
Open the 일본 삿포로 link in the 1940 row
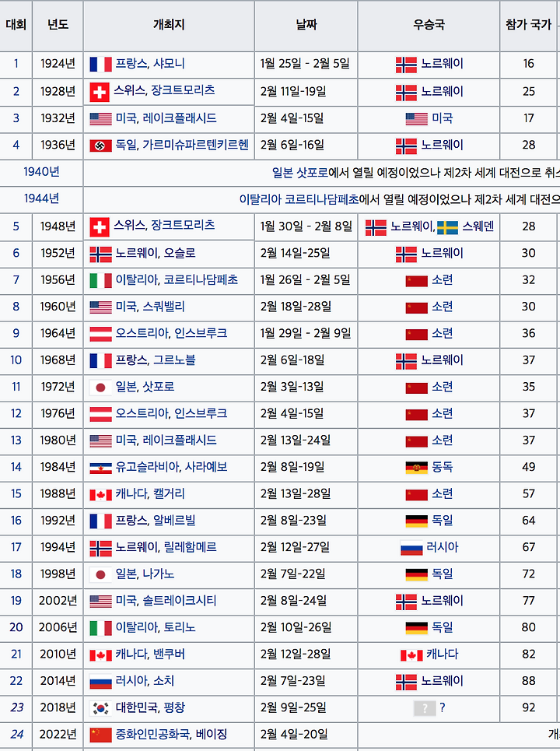coord(300,173)
